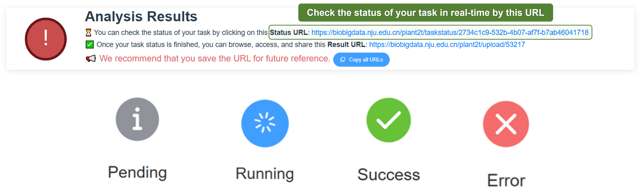
Task: Click the Success status label
Action: [388, 174]
